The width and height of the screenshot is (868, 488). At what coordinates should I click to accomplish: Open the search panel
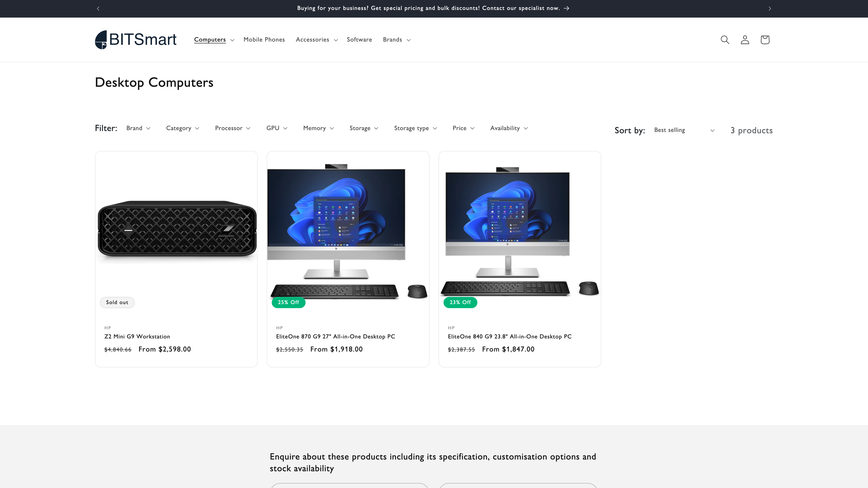click(x=724, y=39)
